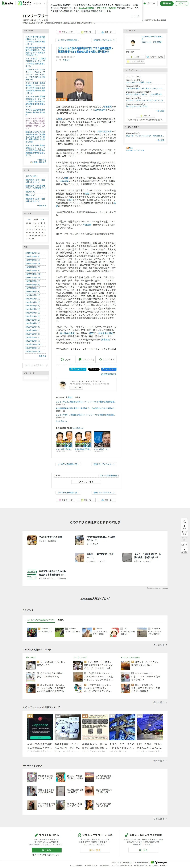
Task: Open the CyberAgent footer logo
Action: pyautogui.click(x=159, y=862)
